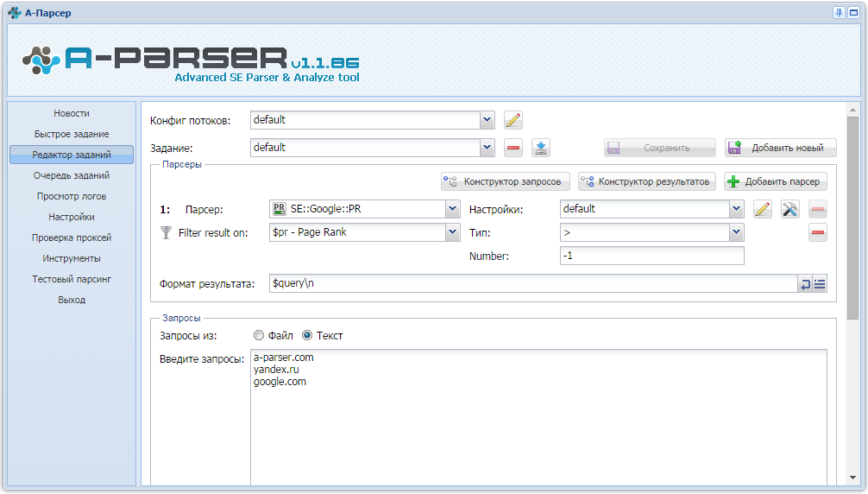This screenshot has height=494, width=868.
Task: Open Новости in sidebar
Action: coord(72,113)
